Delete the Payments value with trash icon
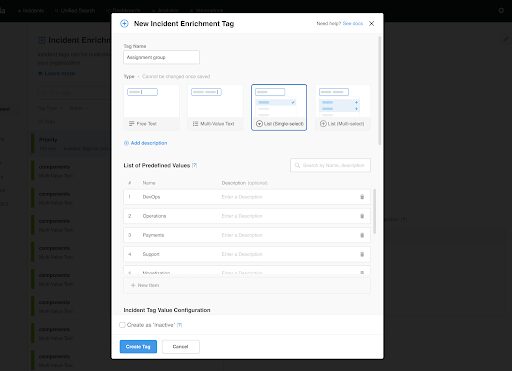The width and height of the screenshot is (512, 371). coord(362,235)
